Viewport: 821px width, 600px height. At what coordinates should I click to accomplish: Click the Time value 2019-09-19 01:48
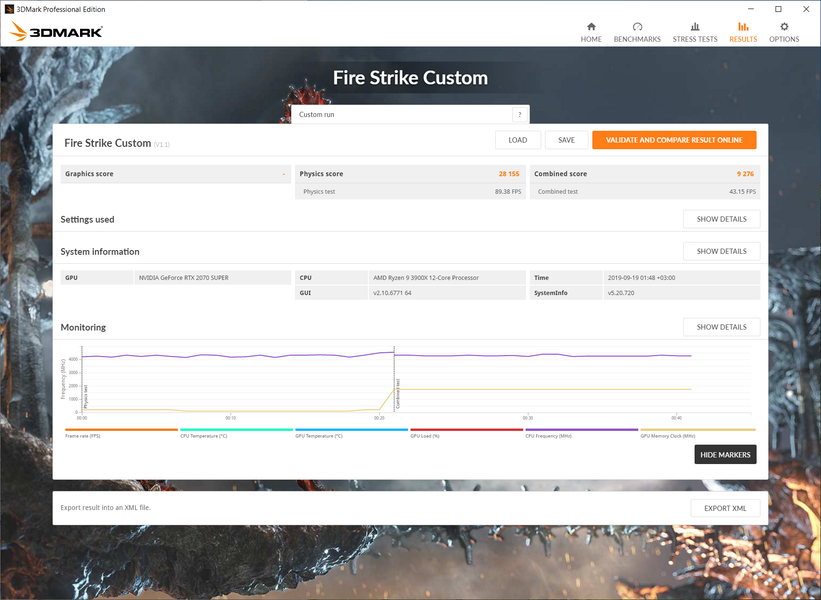641,278
